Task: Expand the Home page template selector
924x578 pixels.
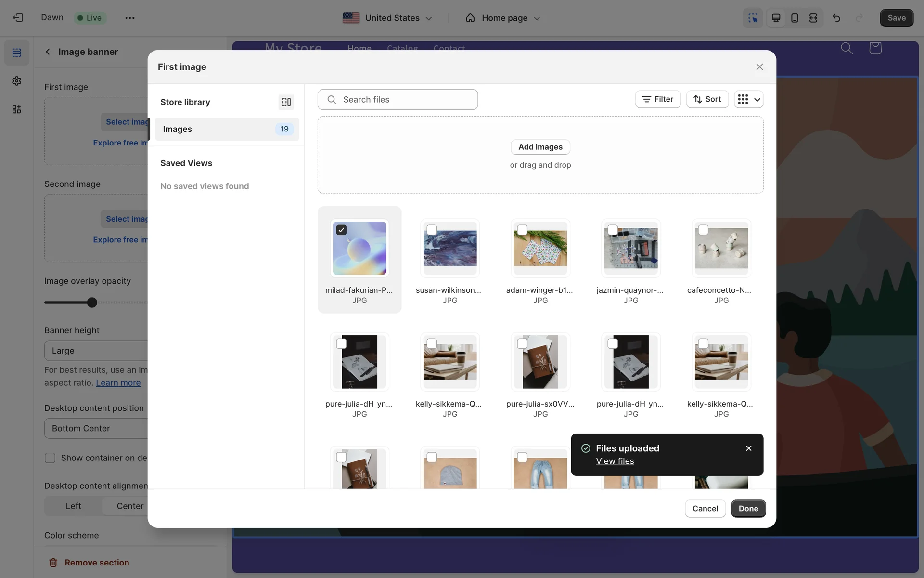Action: pyautogui.click(x=503, y=18)
